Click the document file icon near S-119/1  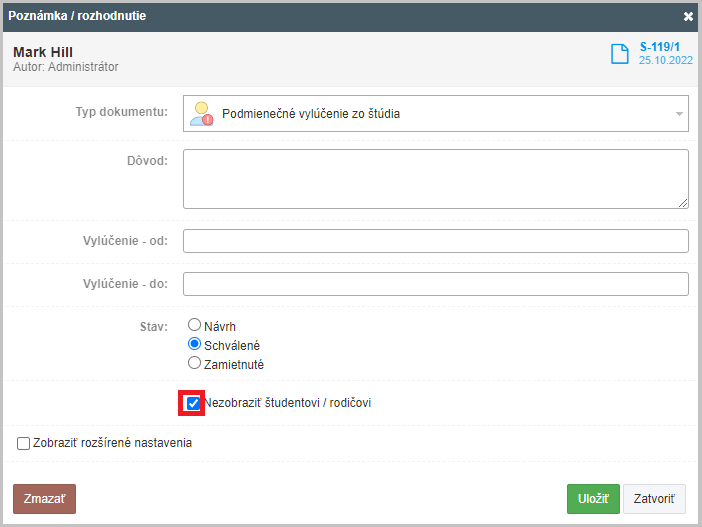point(620,54)
